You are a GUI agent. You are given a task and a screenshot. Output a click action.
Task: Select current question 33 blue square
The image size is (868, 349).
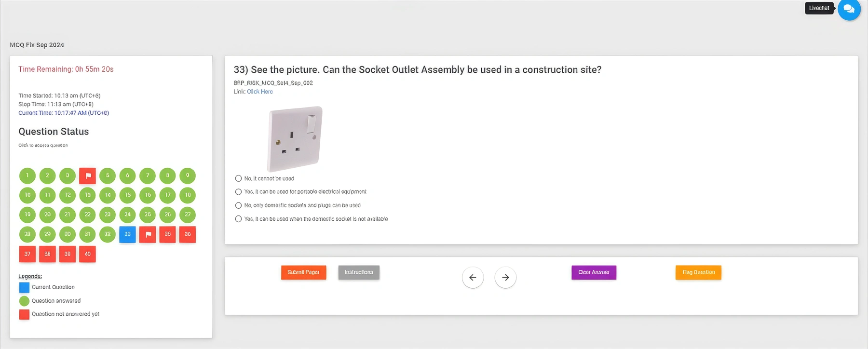coord(127,234)
